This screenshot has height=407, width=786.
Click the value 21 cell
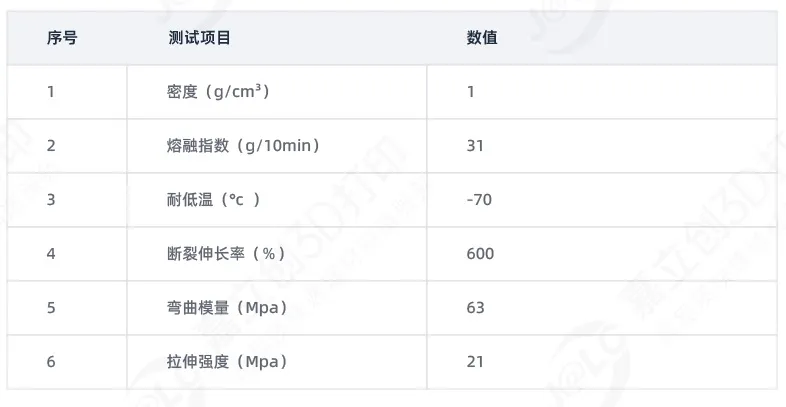475,361
